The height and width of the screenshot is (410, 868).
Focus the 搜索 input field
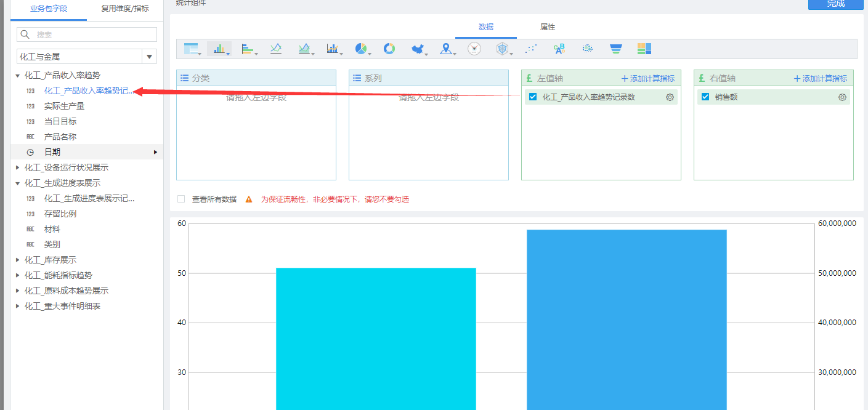point(87,34)
